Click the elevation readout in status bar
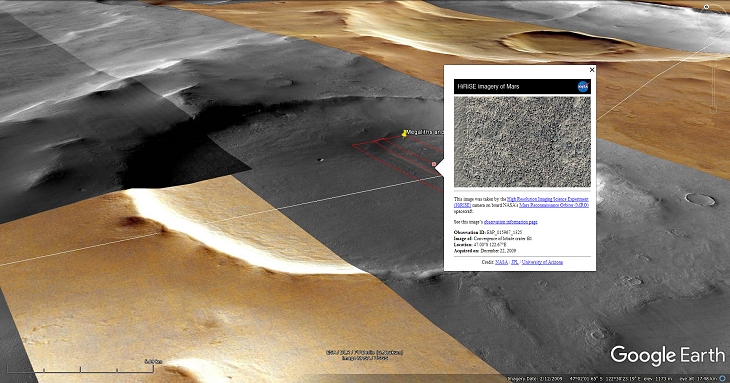Image resolution: width=730 pixels, height=383 pixels. [658, 379]
